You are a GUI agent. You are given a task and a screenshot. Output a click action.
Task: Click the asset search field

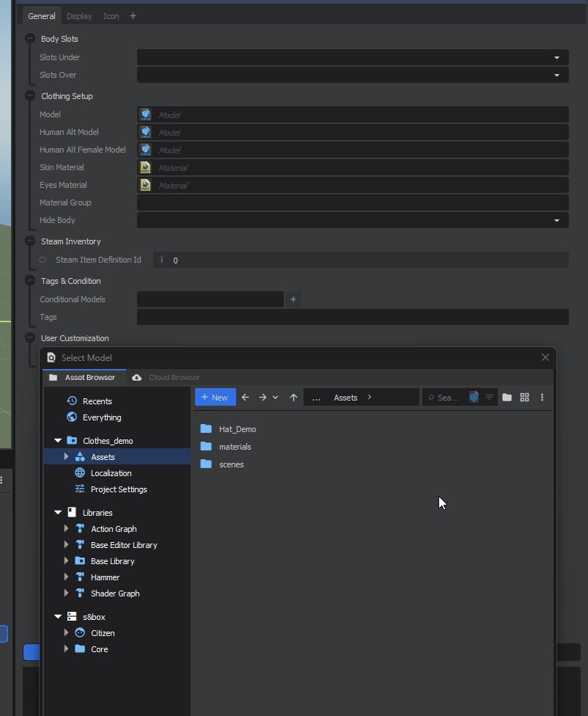[x=446, y=398]
